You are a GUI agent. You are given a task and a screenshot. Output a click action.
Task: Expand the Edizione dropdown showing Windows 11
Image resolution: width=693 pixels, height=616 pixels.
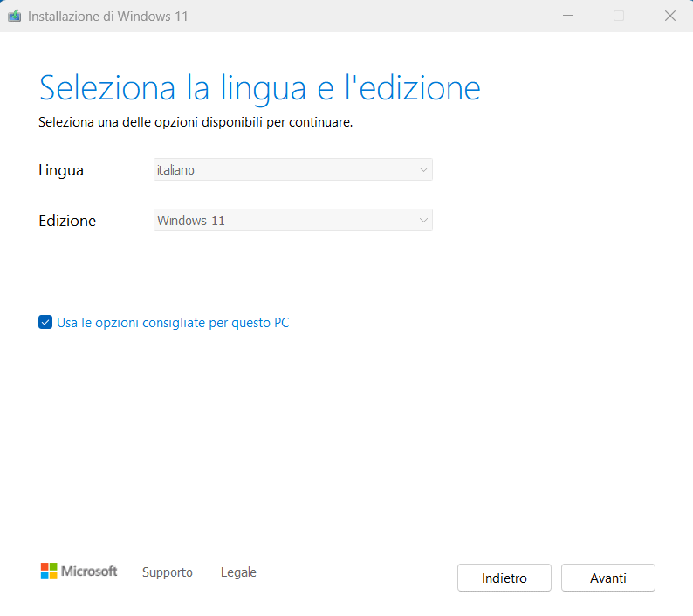[293, 220]
